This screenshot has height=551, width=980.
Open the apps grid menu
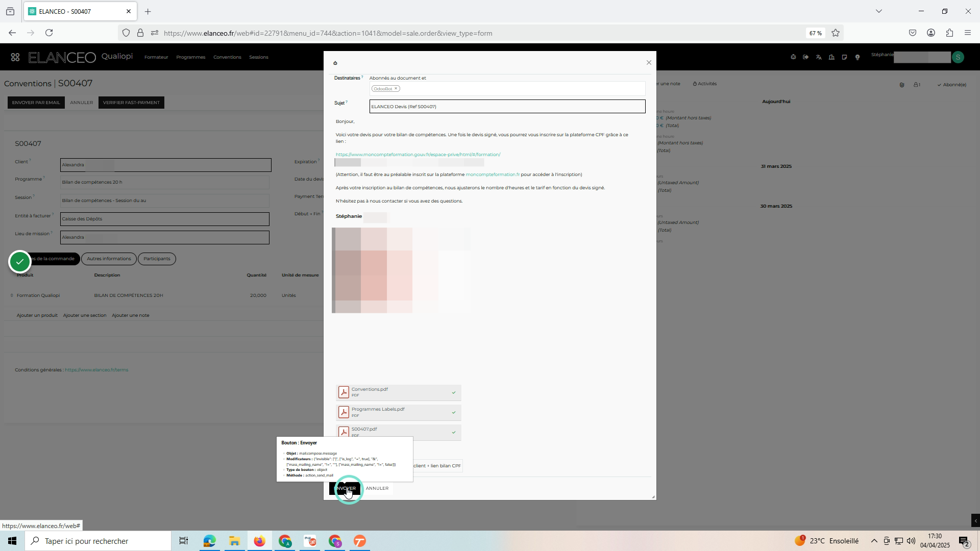pyautogui.click(x=15, y=58)
